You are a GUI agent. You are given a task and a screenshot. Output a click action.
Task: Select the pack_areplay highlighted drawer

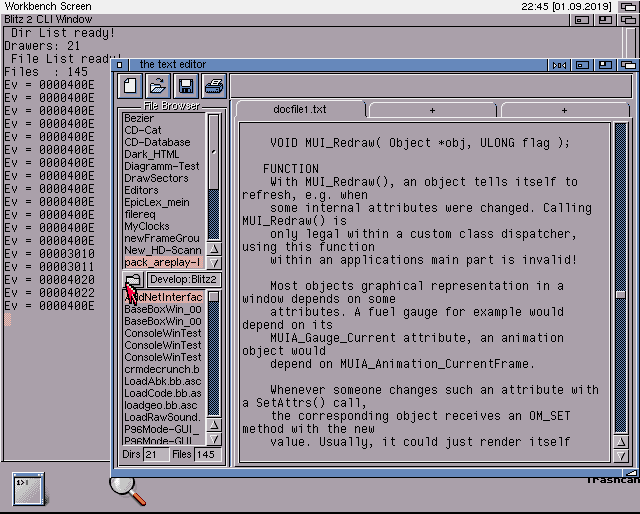(163, 262)
